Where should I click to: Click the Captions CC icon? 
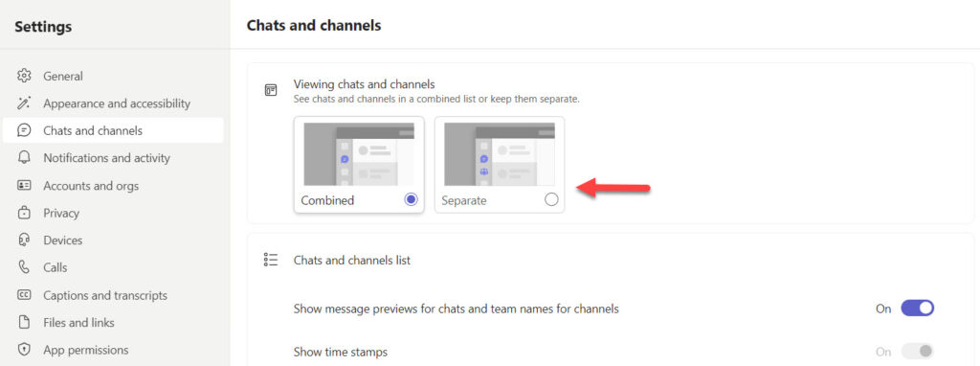click(24, 295)
